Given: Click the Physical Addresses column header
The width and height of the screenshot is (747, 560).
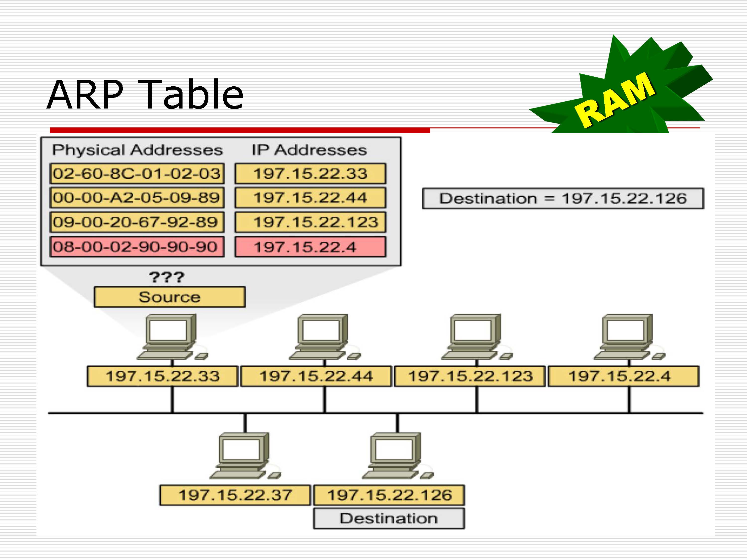Looking at the screenshot, I should point(137,150).
